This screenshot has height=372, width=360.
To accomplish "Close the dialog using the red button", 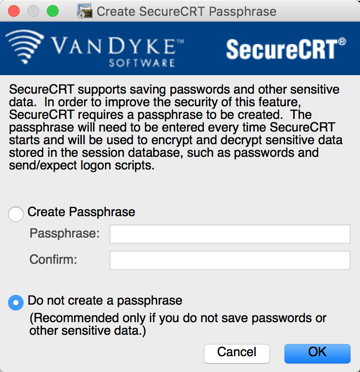I will (14, 11).
